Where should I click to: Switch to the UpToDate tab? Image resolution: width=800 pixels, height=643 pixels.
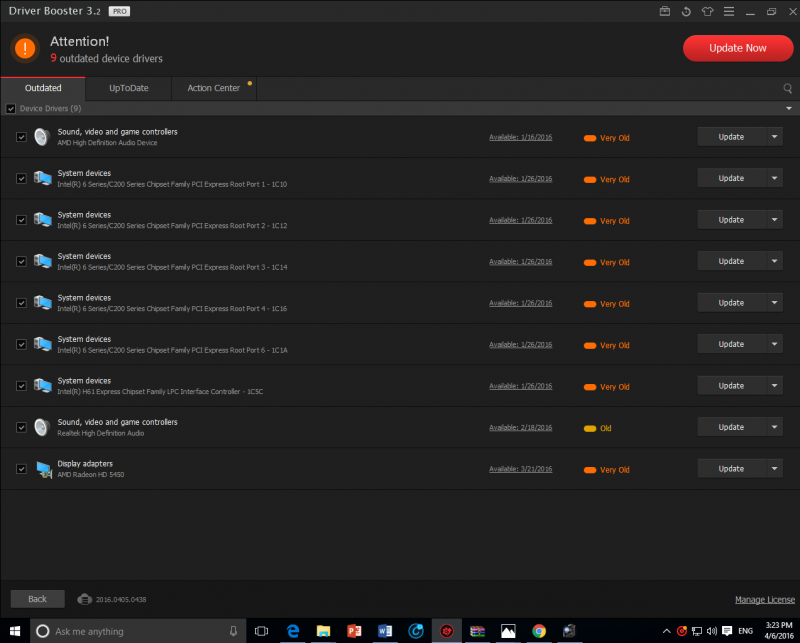129,88
